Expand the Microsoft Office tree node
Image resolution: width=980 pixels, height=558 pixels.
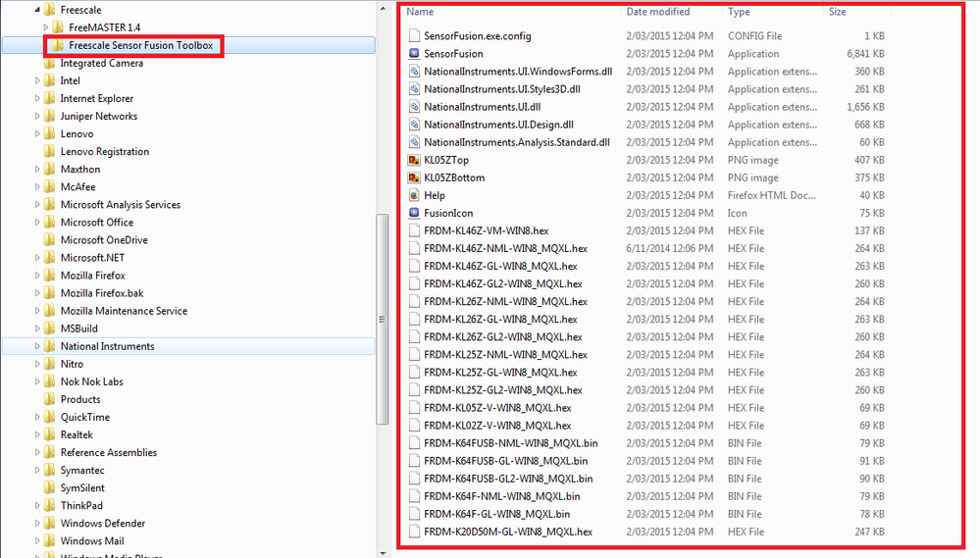37,223
